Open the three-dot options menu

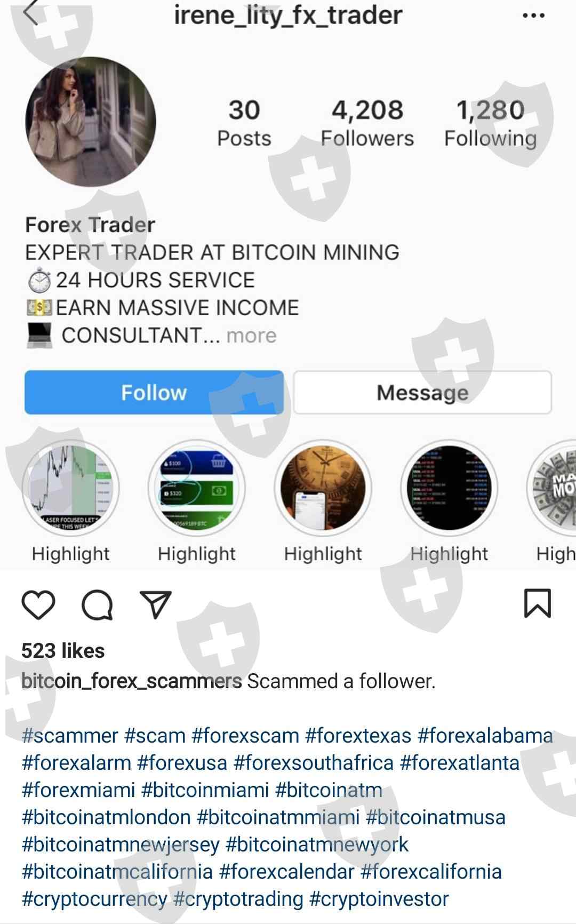point(533,15)
